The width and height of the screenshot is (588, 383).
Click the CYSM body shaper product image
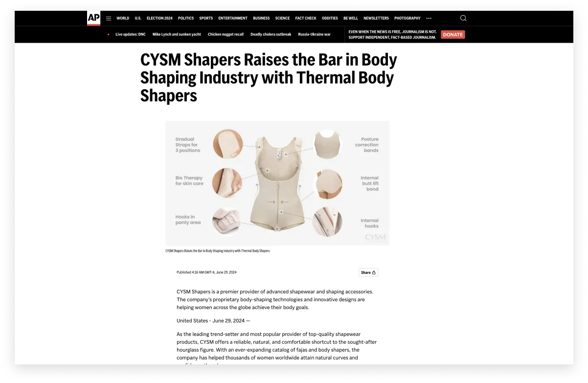tap(277, 183)
